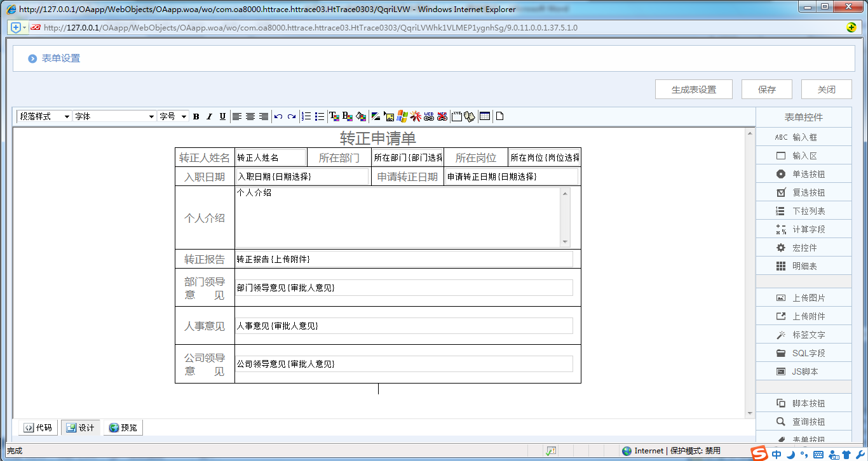
Task: Center-align the text
Action: coord(250,117)
